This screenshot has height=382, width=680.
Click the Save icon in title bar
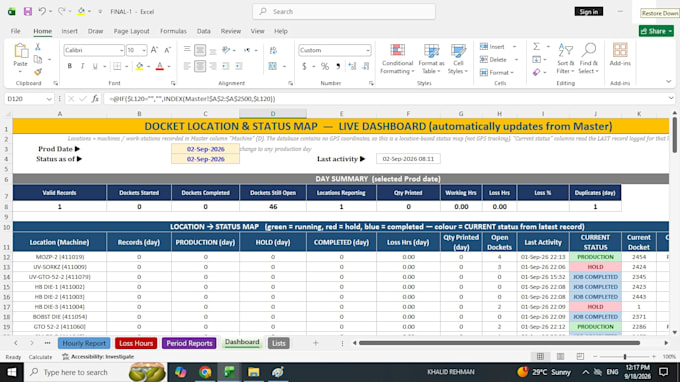pyautogui.click(x=28, y=12)
